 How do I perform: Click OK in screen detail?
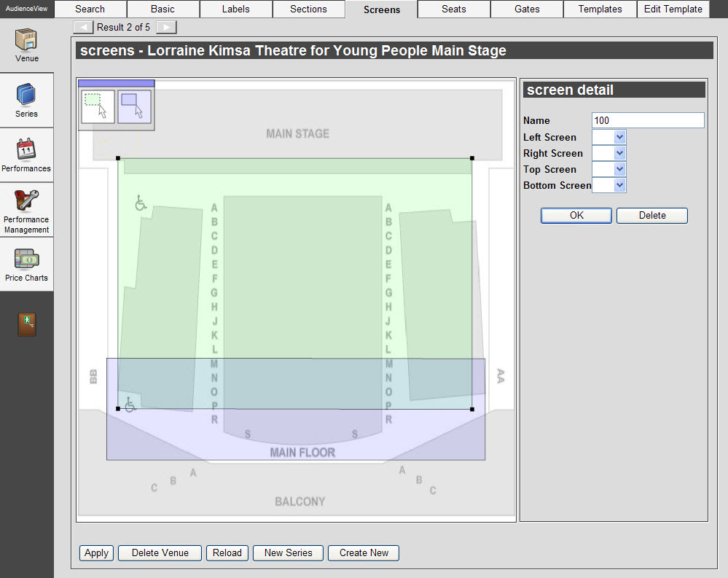pos(576,216)
